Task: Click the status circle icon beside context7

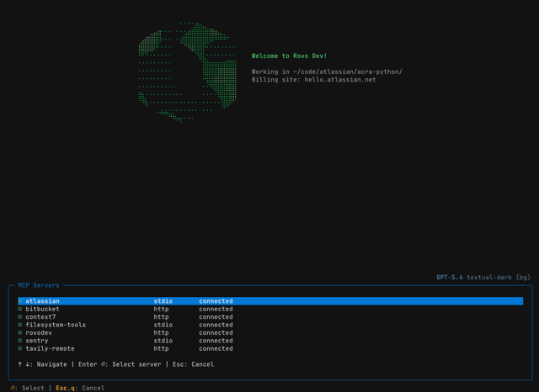Action: tap(20, 317)
